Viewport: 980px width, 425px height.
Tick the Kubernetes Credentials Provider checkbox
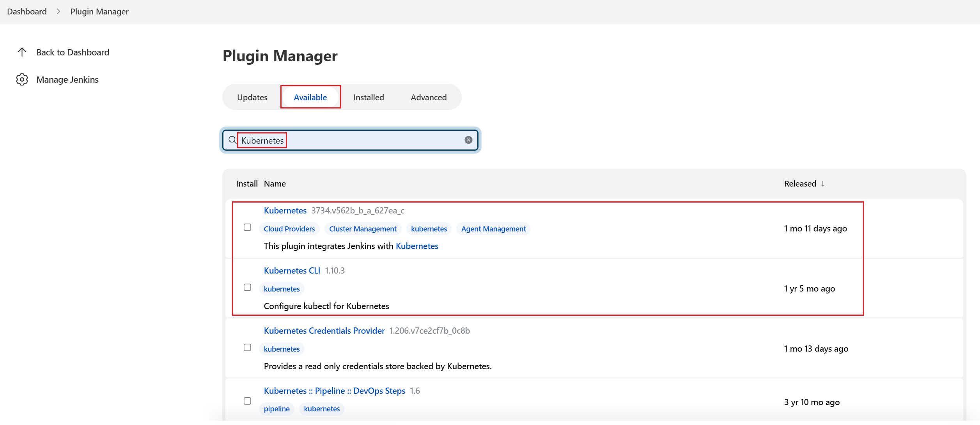(247, 348)
